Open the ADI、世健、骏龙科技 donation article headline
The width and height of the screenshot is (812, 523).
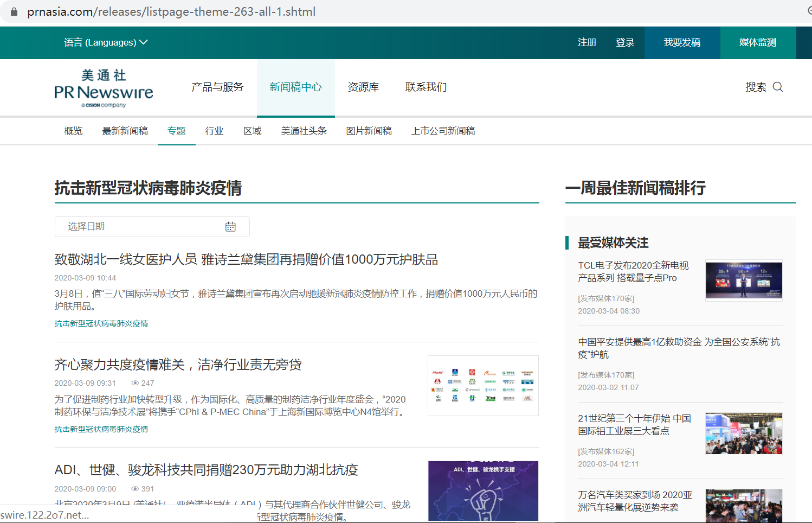coord(206,470)
